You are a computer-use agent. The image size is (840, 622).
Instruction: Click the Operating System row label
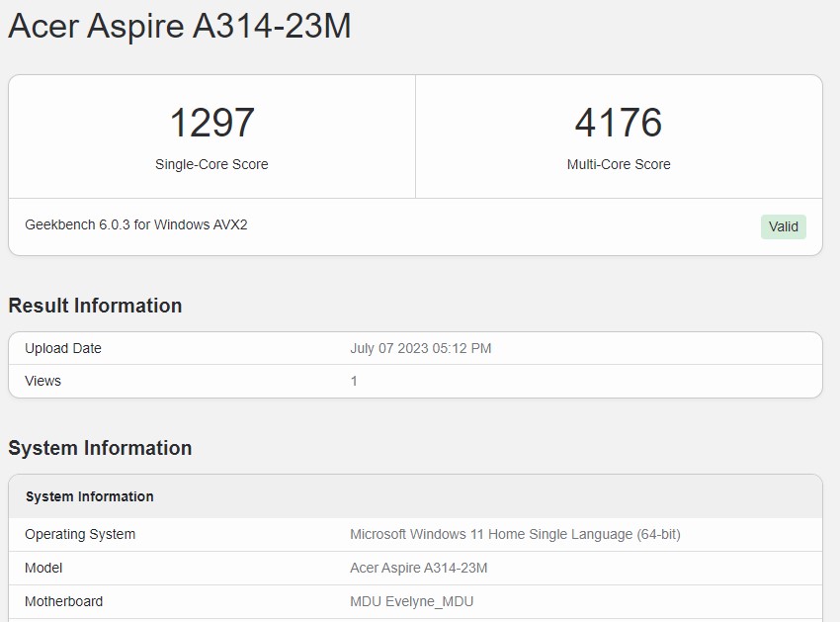click(80, 535)
